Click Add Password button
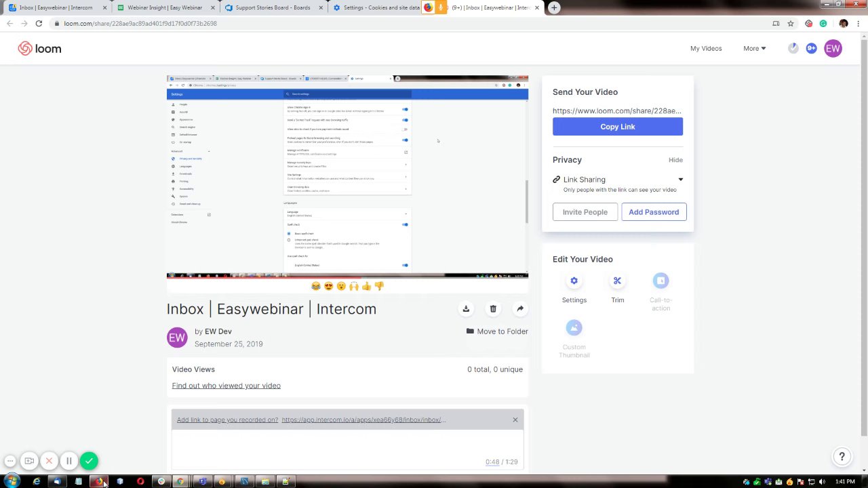Screen dimensions: 868x488 coord(654,212)
